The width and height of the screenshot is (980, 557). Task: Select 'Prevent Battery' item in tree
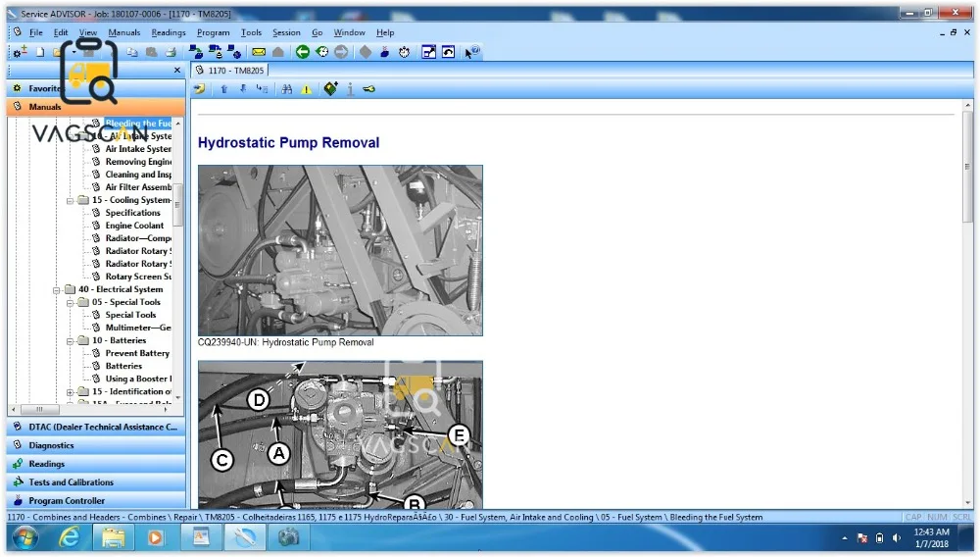pos(137,353)
